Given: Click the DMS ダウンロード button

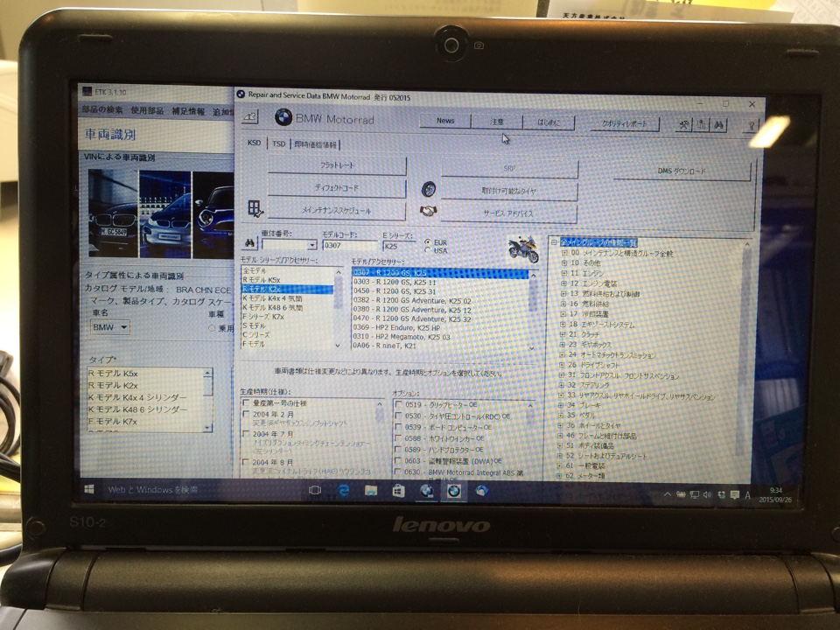Looking at the screenshot, I should click(x=682, y=171).
